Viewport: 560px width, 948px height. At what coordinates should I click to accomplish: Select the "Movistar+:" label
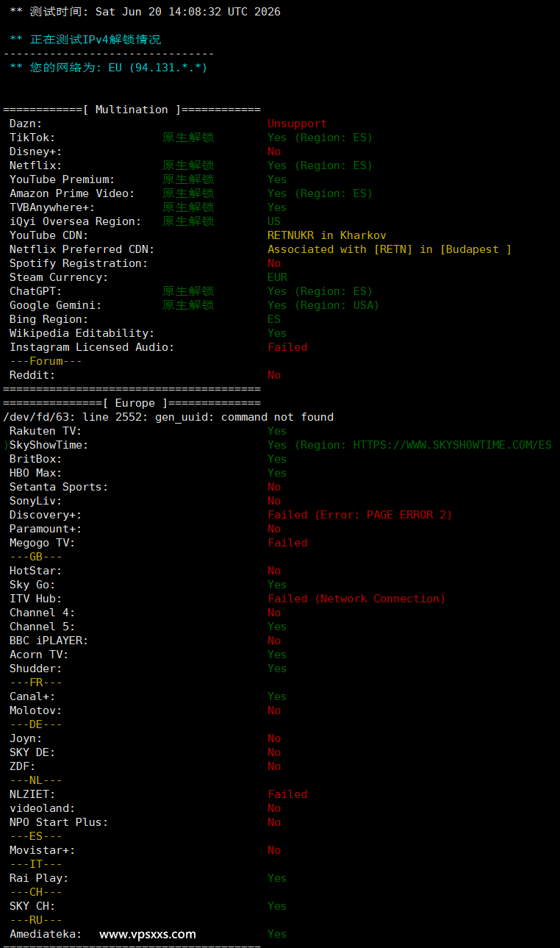(43, 850)
